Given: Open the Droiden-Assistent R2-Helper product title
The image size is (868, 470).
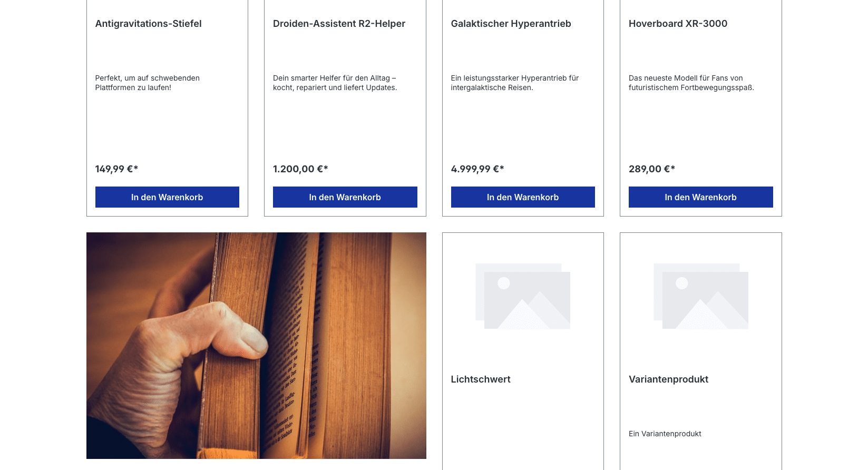Looking at the screenshot, I should coord(339,24).
